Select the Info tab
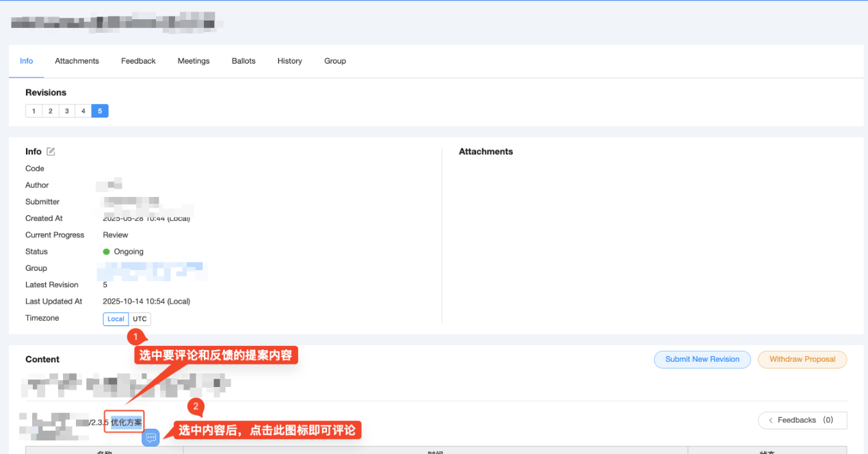868x454 pixels. tap(26, 62)
